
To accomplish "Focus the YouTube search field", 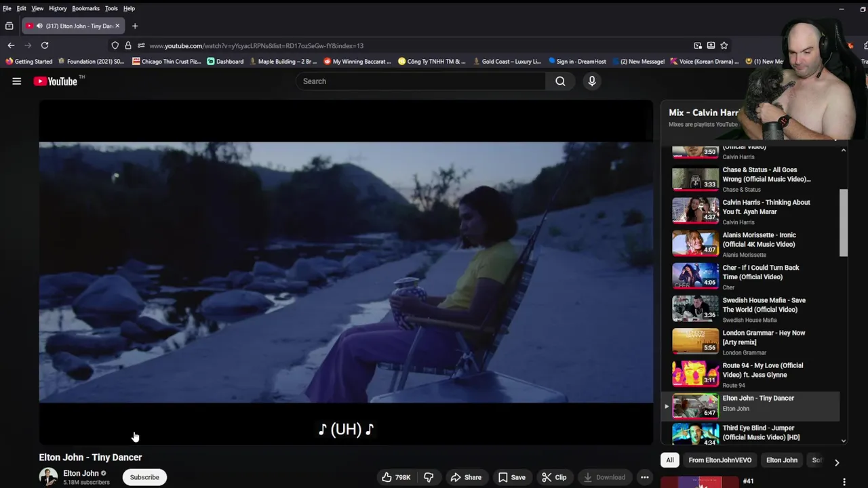I will coord(420,81).
